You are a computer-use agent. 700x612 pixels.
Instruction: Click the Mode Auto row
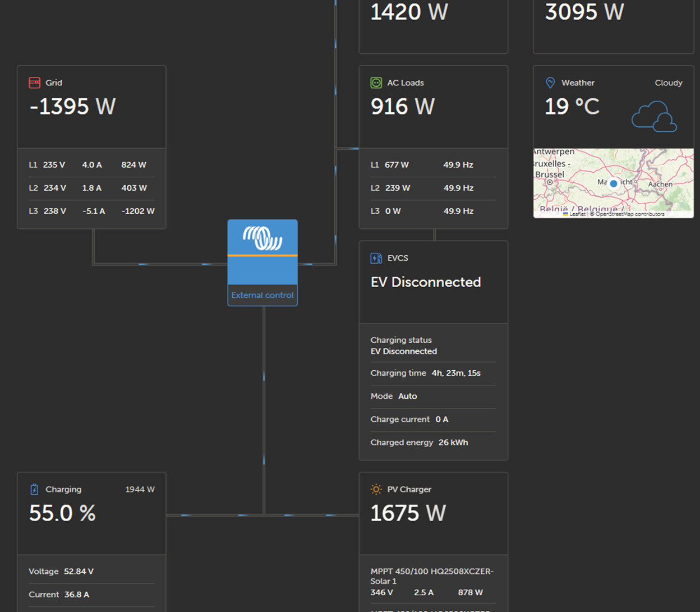(434, 396)
